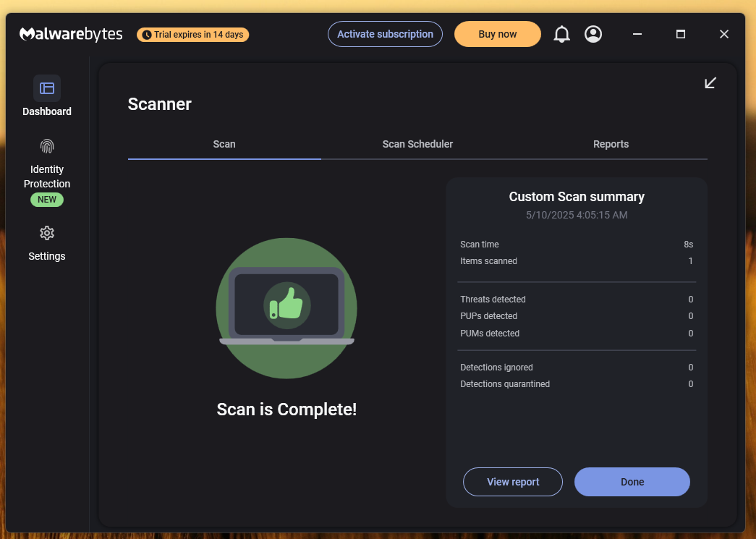The image size is (756, 539).
Task: Click the Malwarebytes logo
Action: pyautogui.click(x=71, y=34)
